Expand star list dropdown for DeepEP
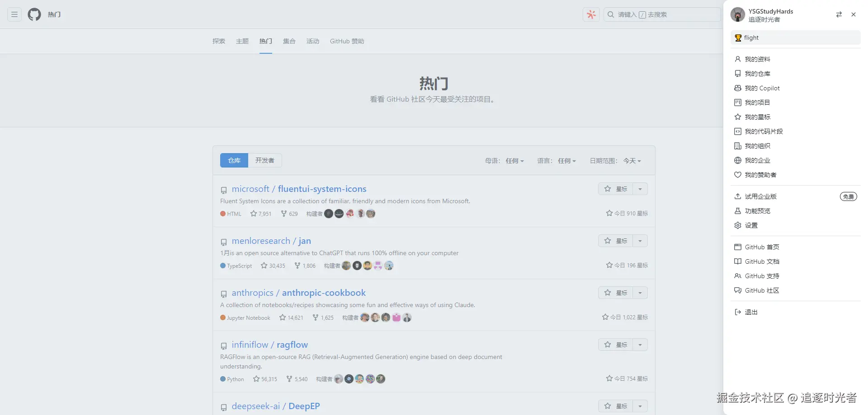The image size is (868, 415). (640, 406)
